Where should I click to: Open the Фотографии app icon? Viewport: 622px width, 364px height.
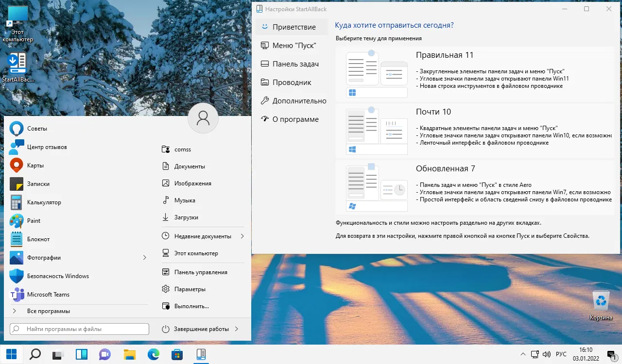tap(17, 258)
